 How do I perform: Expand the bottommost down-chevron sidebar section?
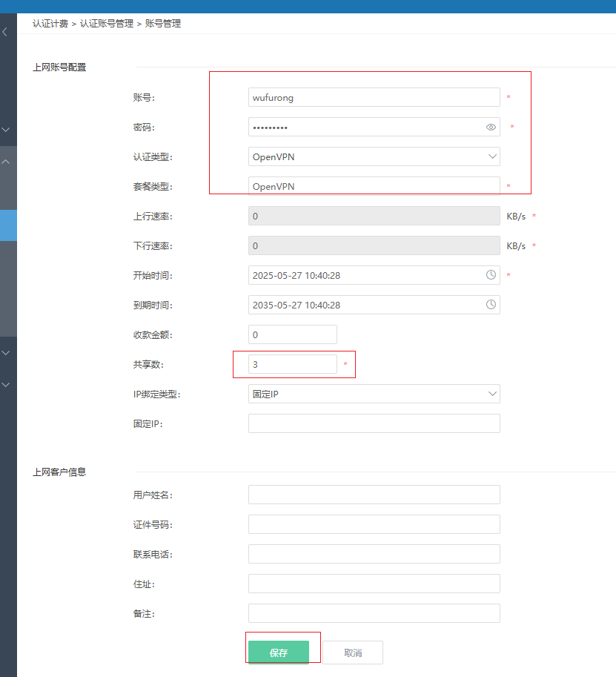[x=7, y=384]
